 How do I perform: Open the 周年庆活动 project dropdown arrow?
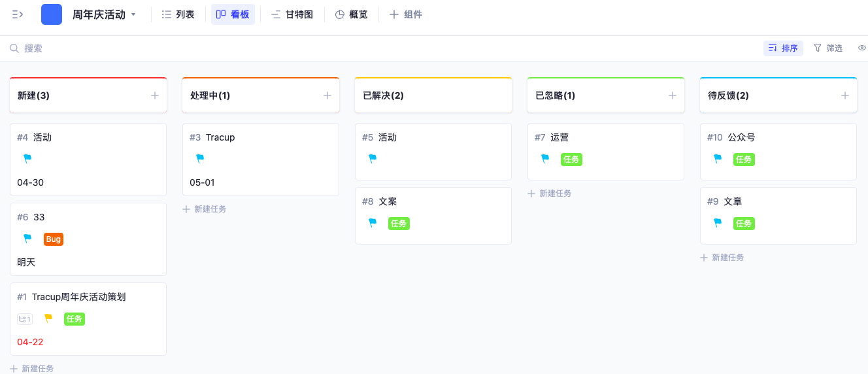pos(133,14)
